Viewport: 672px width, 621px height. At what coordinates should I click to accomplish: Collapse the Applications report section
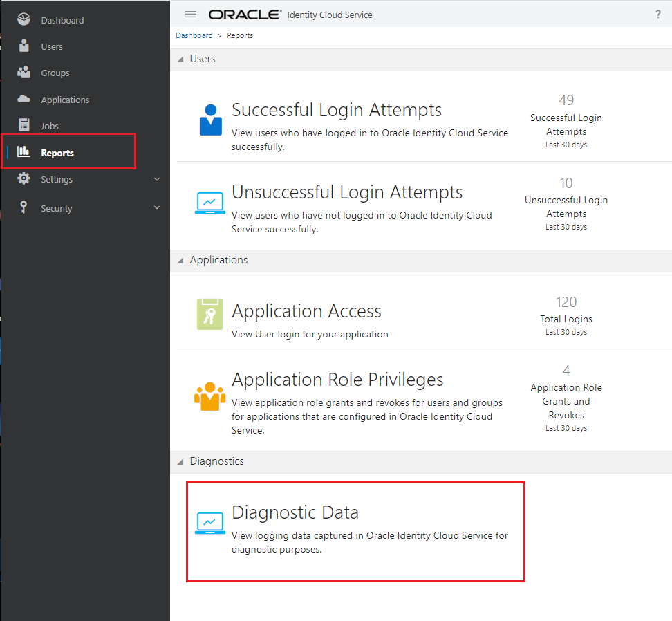(181, 261)
